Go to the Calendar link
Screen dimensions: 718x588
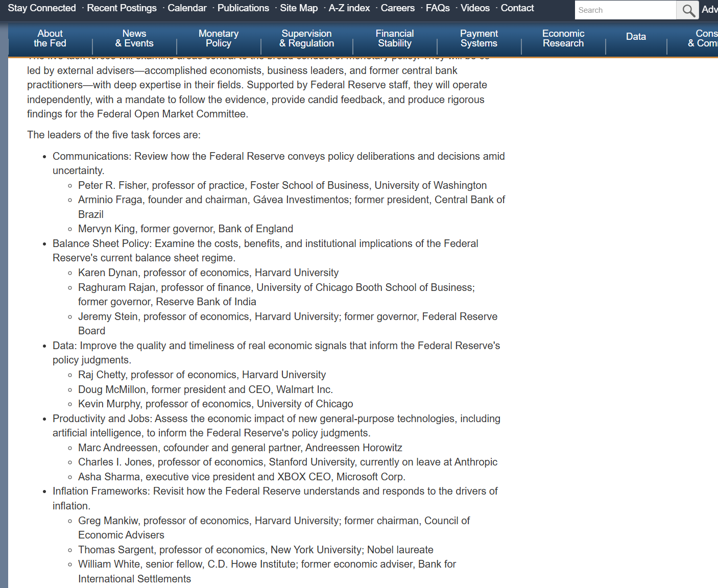coord(187,8)
